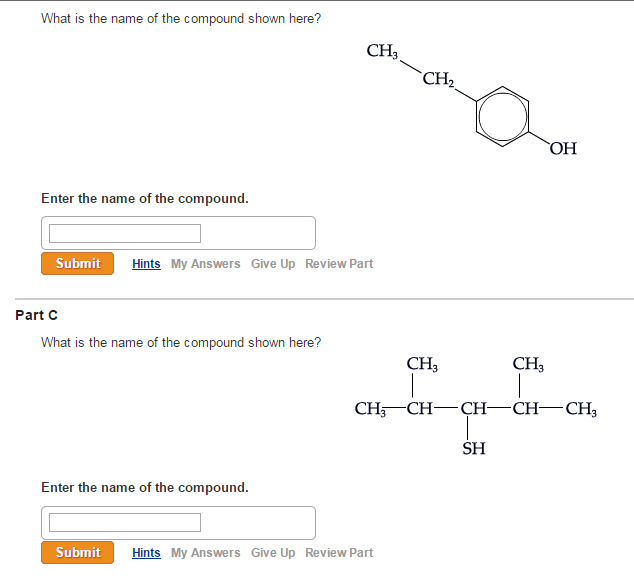This screenshot has height=582, width=634.
Task: Open My Answers in Part C
Action: click(205, 553)
